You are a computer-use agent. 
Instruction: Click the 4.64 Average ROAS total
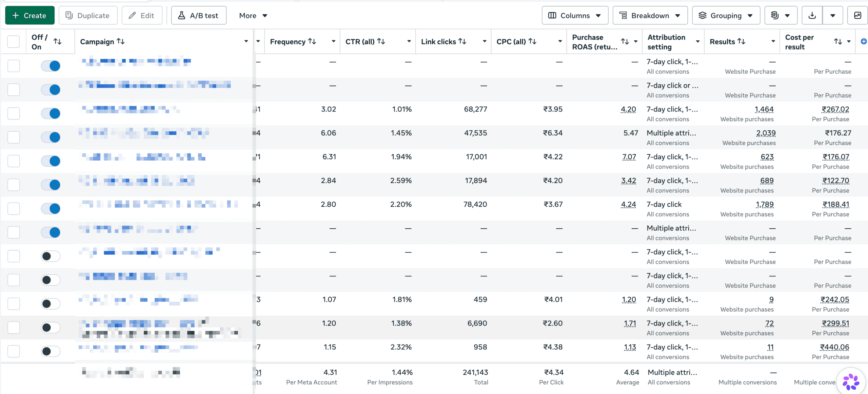pos(631,372)
